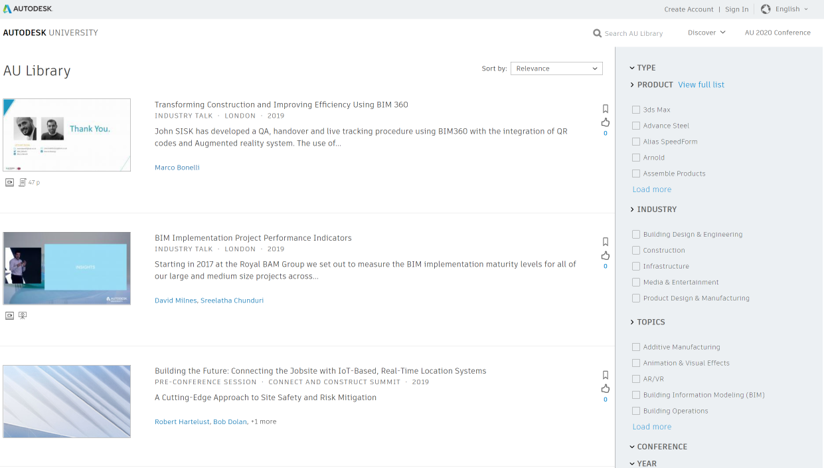Check the 3ds Max product filter
Screen dimensions: 824x468
pyautogui.click(x=636, y=110)
